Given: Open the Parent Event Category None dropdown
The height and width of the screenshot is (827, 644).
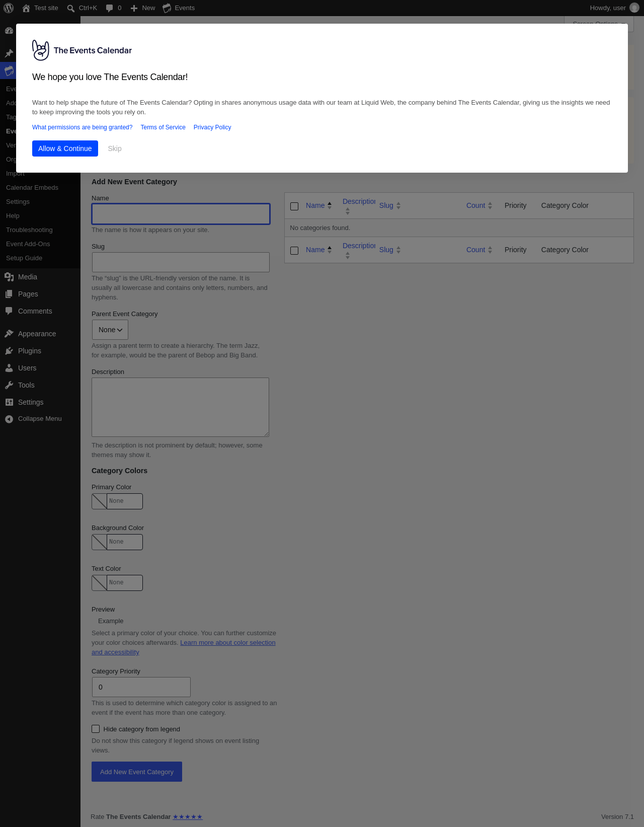Looking at the screenshot, I should coord(110,330).
